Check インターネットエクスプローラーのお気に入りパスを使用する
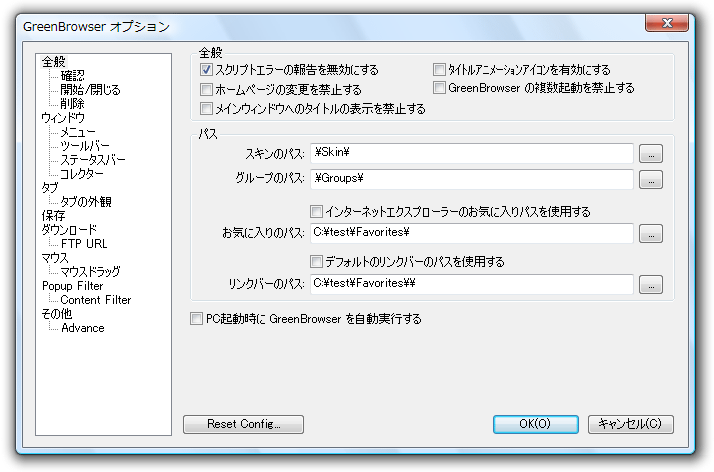Viewport: 714px width, 472px height. (316, 212)
